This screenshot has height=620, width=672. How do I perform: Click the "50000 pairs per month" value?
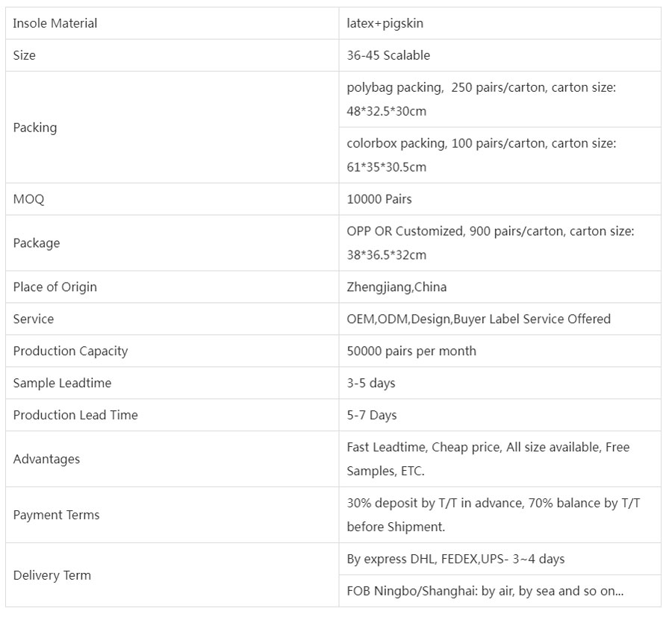(411, 351)
